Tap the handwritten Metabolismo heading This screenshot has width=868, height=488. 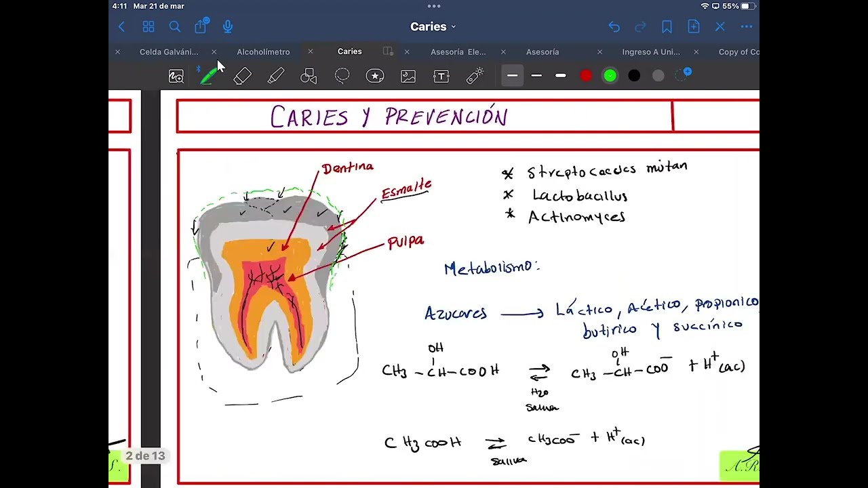[492, 268]
